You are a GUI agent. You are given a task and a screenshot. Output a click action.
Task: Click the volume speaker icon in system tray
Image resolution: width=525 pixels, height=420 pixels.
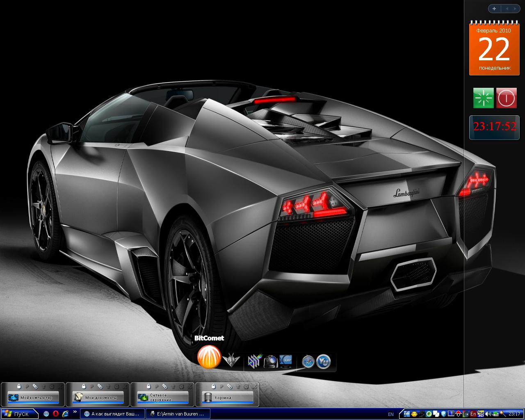click(x=488, y=414)
